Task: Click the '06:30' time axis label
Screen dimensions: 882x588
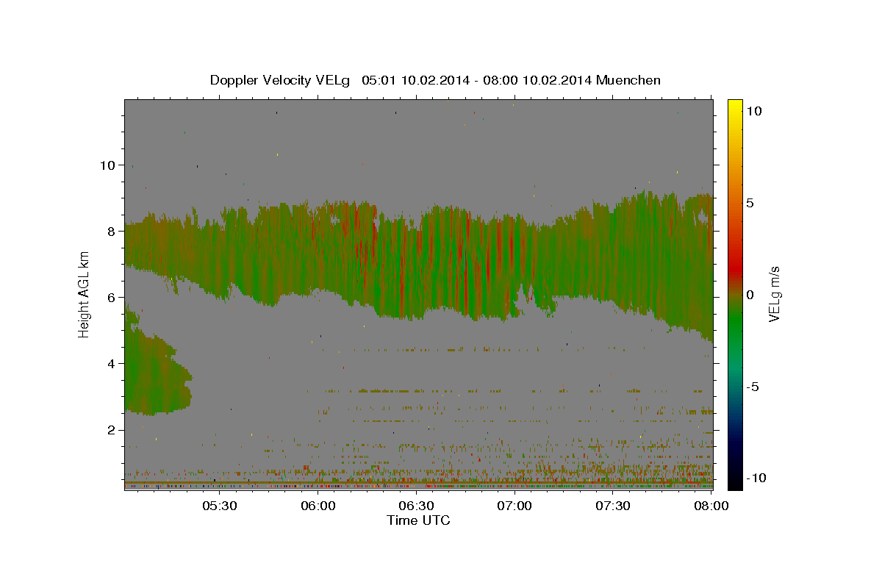Action: (x=416, y=506)
